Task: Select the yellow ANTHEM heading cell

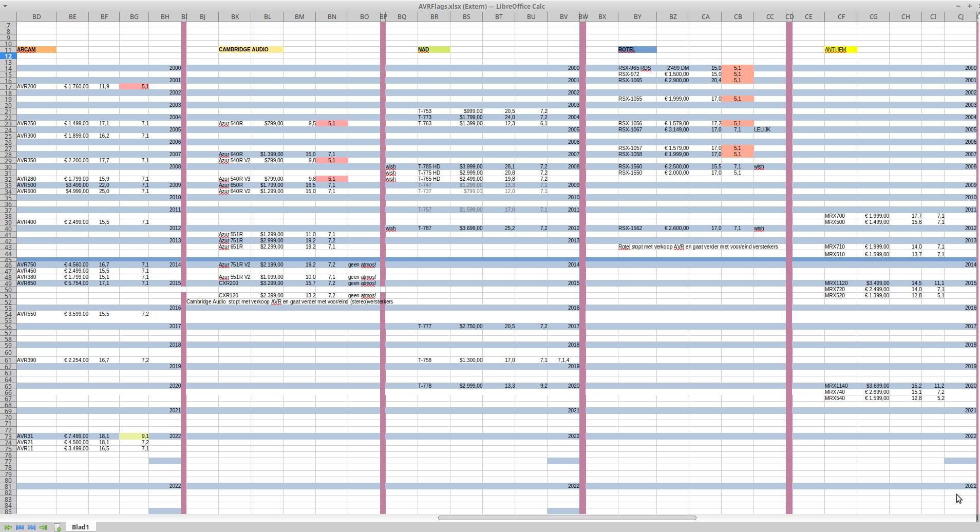Action: click(x=840, y=50)
